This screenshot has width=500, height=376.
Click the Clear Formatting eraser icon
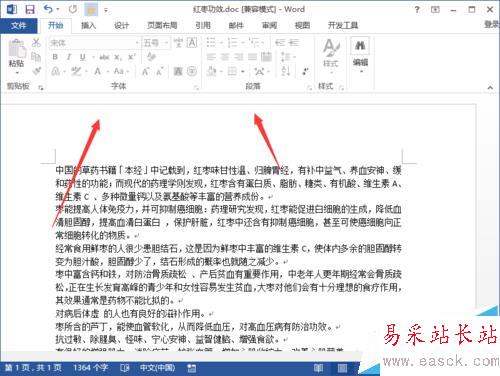pos(151,57)
